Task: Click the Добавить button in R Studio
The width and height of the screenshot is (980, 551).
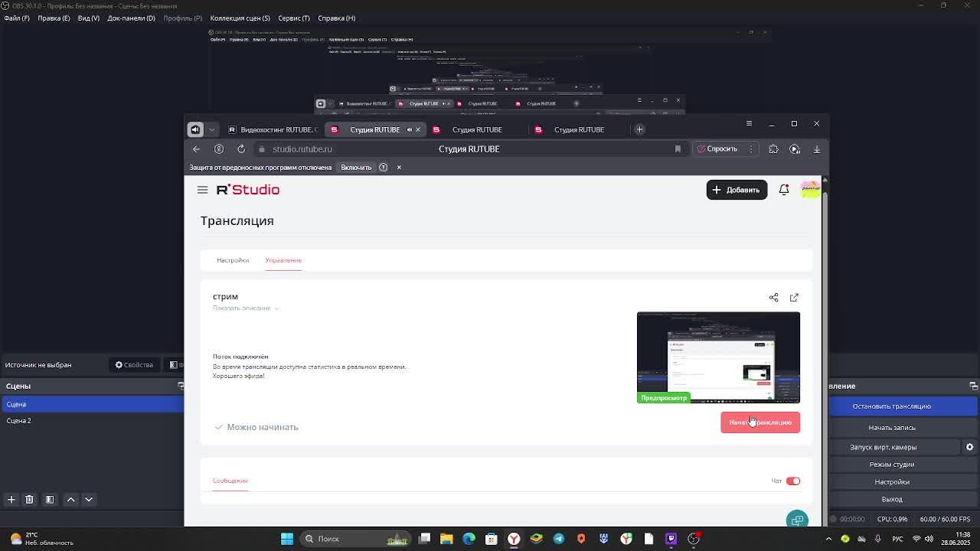Action: click(737, 190)
